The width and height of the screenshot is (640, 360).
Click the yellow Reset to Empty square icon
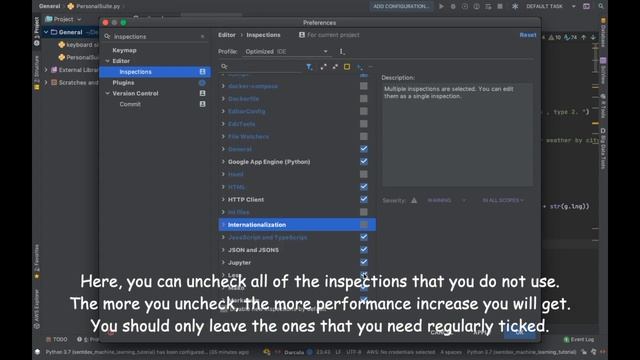(x=347, y=67)
